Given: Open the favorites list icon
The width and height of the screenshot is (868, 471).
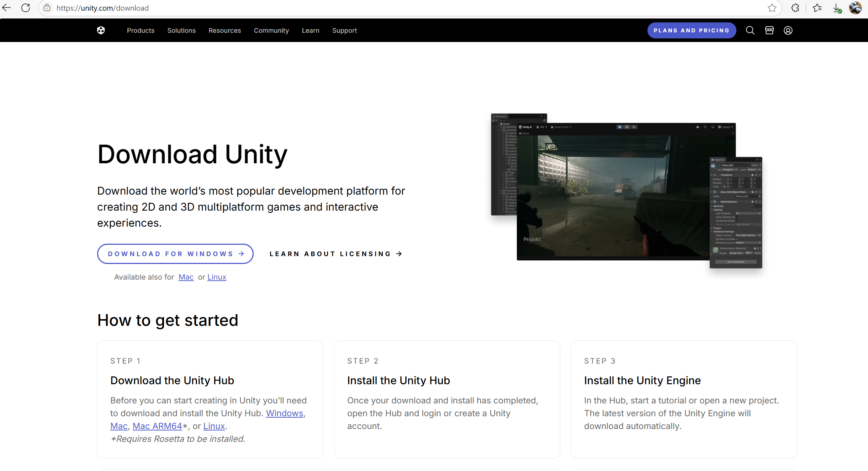Looking at the screenshot, I should pyautogui.click(x=817, y=7).
